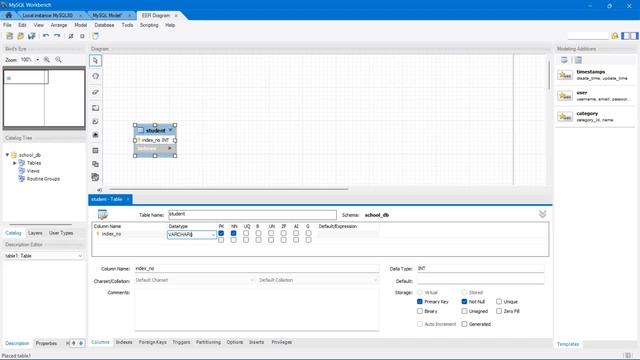Switch to the Layers tab
Viewport: 640px width, 360px height.
click(35, 233)
